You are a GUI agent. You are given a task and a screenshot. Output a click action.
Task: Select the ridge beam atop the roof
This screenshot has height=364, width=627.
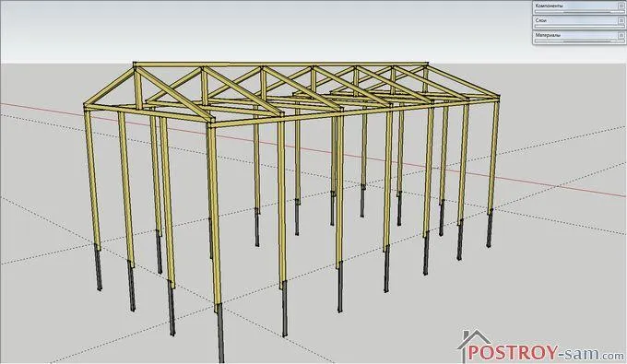coord(280,64)
